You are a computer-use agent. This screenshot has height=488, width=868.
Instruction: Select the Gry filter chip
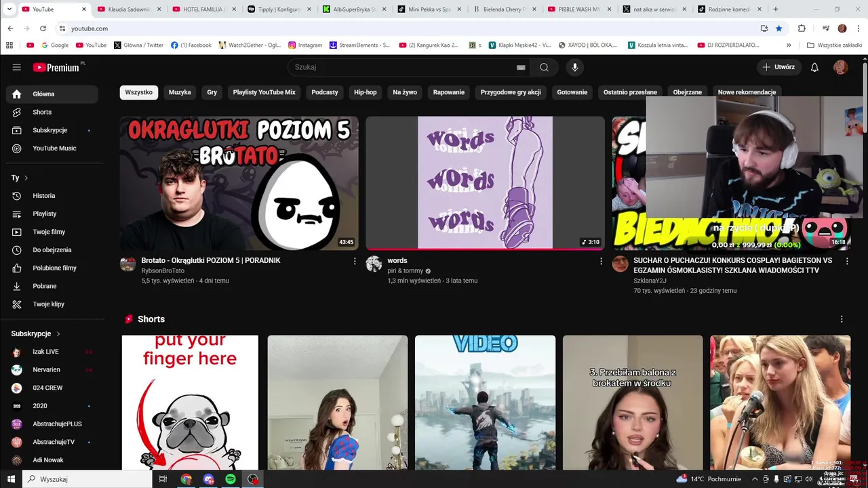[212, 92]
